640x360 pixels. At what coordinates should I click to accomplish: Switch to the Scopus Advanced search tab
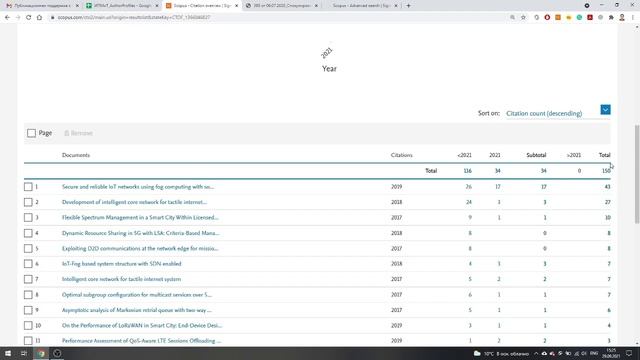point(362,6)
